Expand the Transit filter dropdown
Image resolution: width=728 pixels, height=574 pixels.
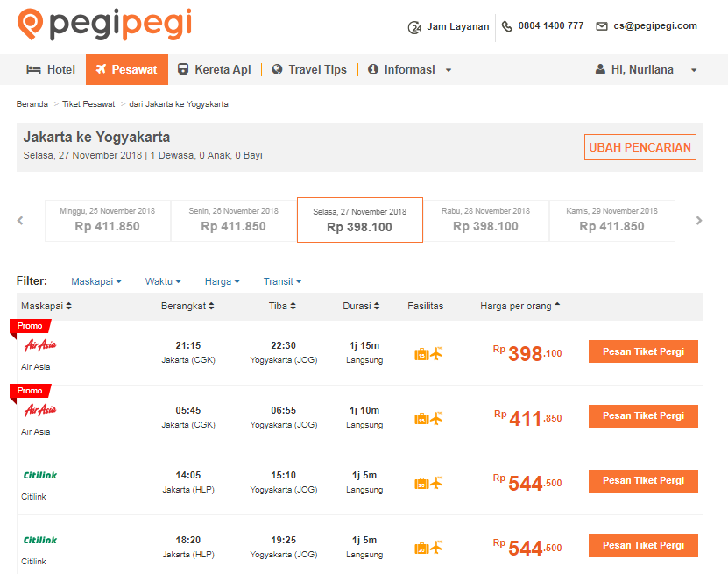tap(283, 281)
